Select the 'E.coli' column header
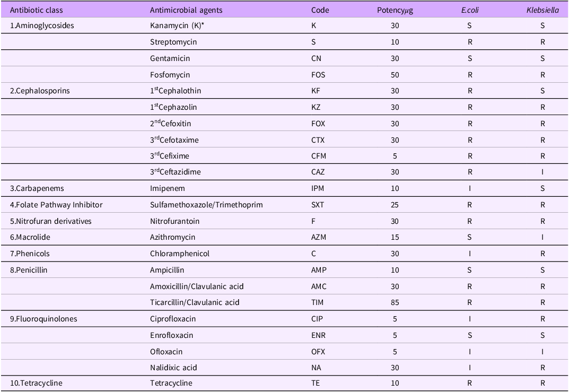This screenshot has width=569, height=392. (470, 10)
